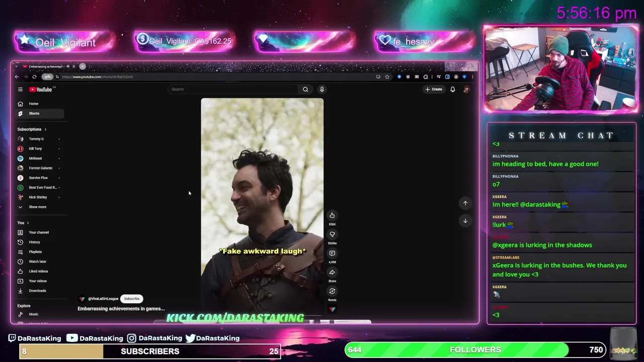This screenshot has width=644, height=362.
Task: Open the tab list dropdown arrow
Action: [x=17, y=66]
